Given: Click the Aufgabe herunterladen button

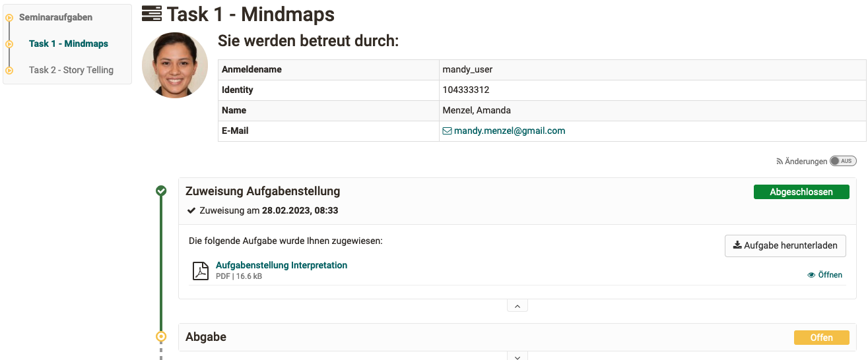Looking at the screenshot, I should 785,245.
